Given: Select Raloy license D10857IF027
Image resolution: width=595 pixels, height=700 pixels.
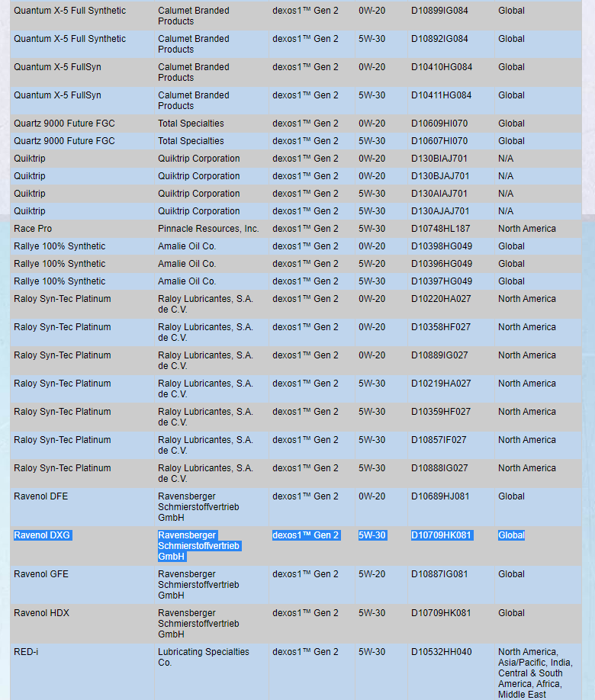Looking at the screenshot, I should pos(439,440).
